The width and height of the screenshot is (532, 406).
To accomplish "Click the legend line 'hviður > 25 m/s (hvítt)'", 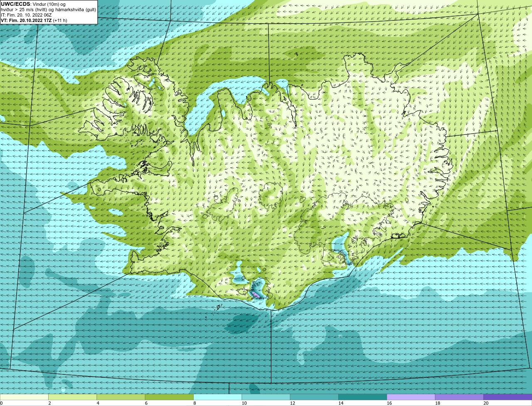I will (x=25, y=10).
